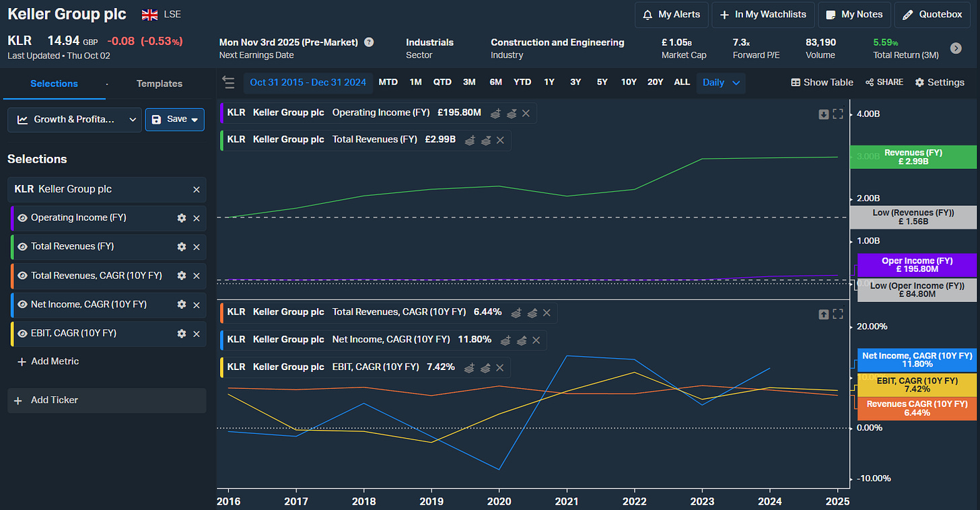Screen dimensions: 980x510
Task: Click the stack-plus icon on Operating Income legend
Action: (x=496, y=113)
